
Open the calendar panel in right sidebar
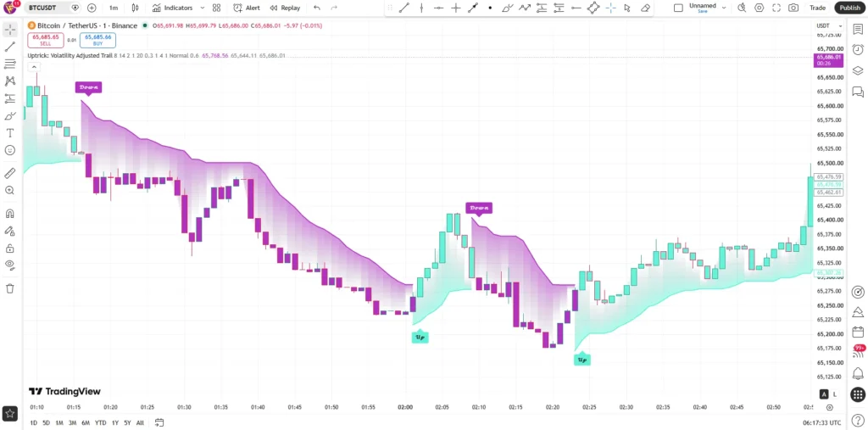pyautogui.click(x=858, y=332)
